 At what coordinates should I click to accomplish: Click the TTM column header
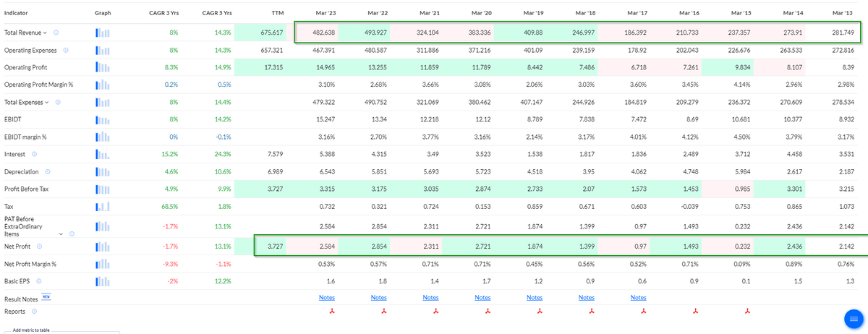[x=277, y=13]
